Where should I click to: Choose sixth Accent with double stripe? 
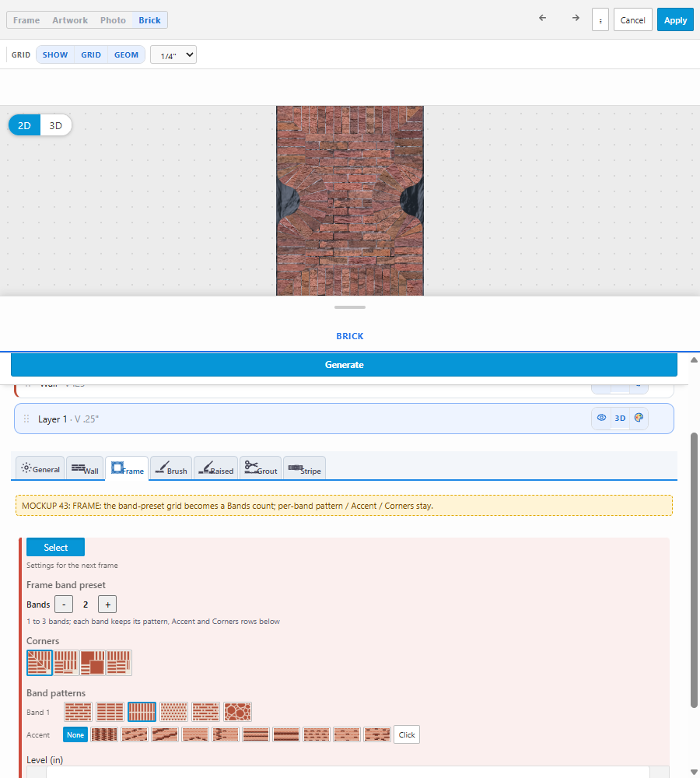pyautogui.click(x=255, y=734)
